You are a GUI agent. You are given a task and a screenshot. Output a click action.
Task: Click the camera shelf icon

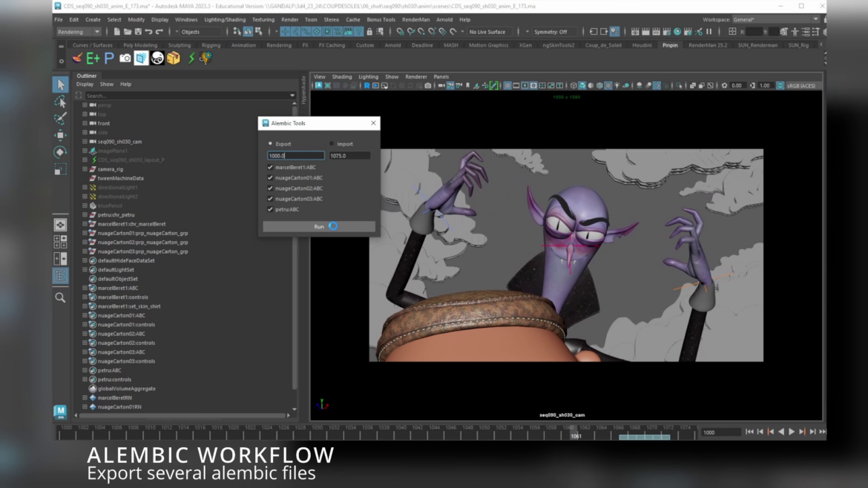[125, 58]
